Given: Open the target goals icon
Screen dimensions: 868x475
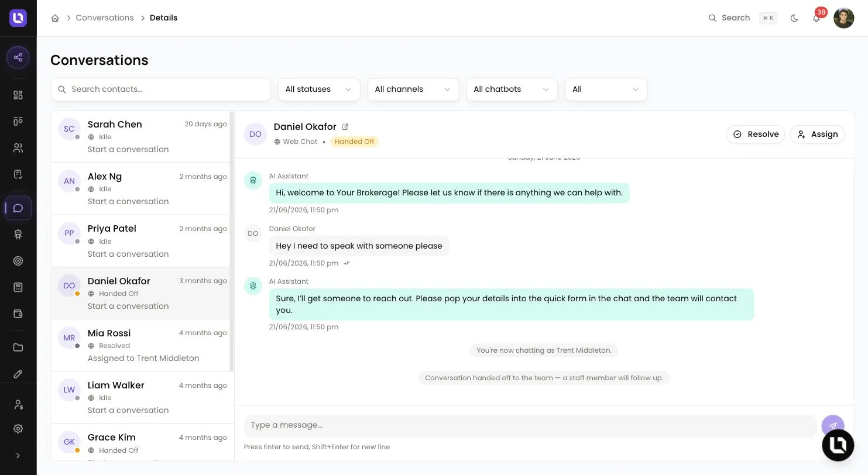Looking at the screenshot, I should pos(18,261).
